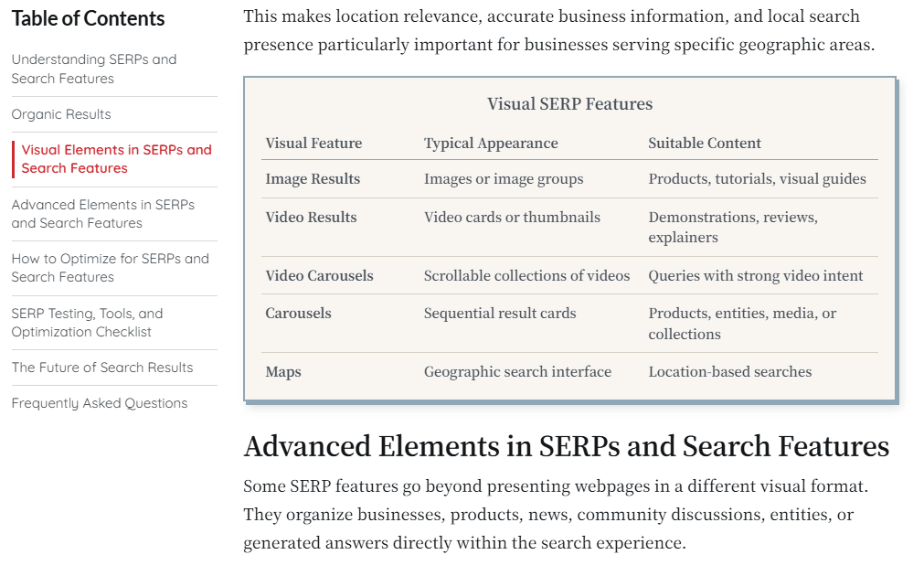This screenshot has width=924, height=576.
Task: Click the 'Visual SERP Features' table title
Action: point(569,103)
